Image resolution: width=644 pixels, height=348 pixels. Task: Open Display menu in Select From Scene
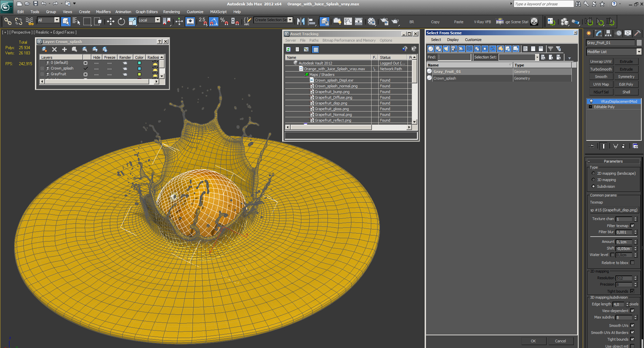click(x=453, y=40)
